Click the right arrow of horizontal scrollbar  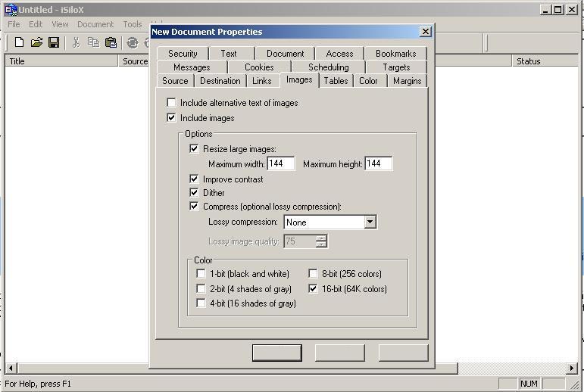click(x=572, y=369)
